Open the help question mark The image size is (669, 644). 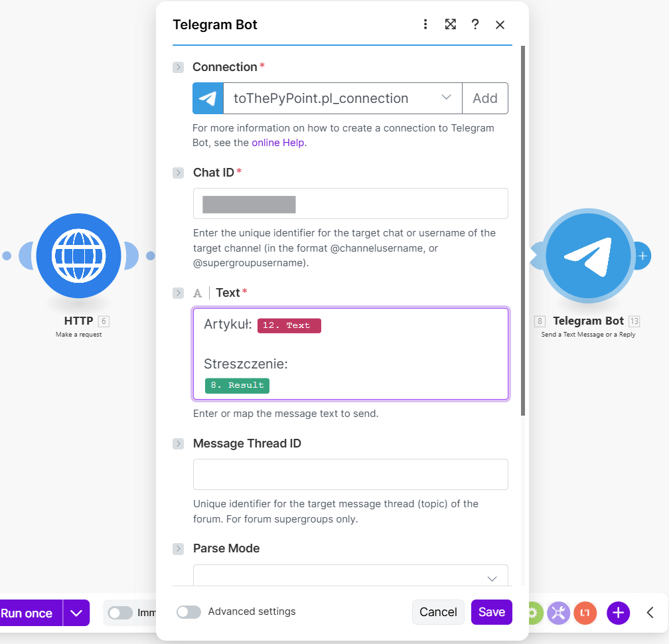pos(475,25)
